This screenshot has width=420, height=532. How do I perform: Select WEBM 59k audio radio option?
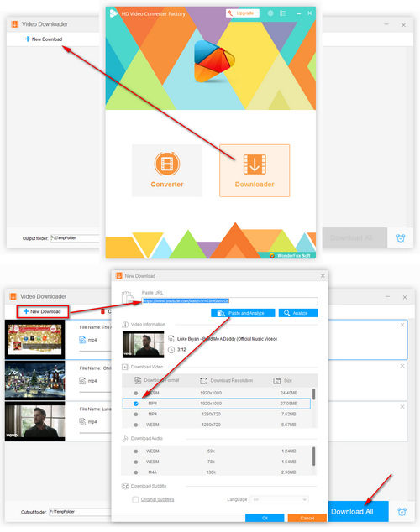(136, 451)
